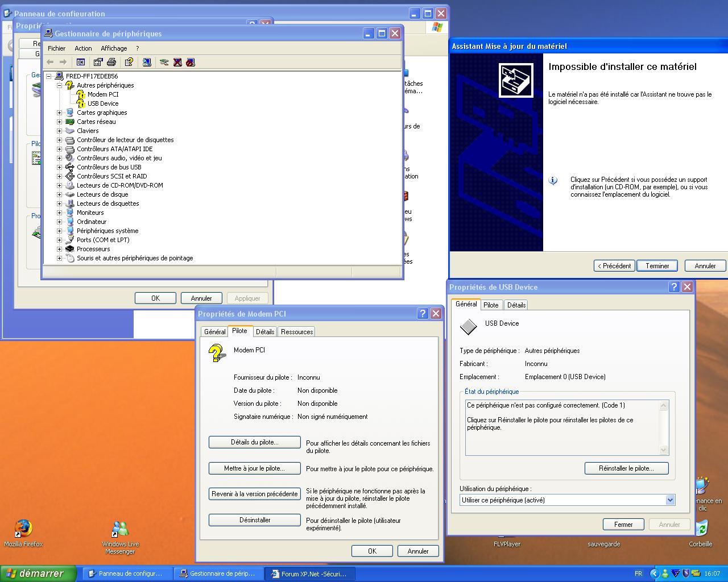The width and height of the screenshot is (728, 582).
Task: Click the Print icon in Device Manager toolbar
Action: (x=111, y=62)
